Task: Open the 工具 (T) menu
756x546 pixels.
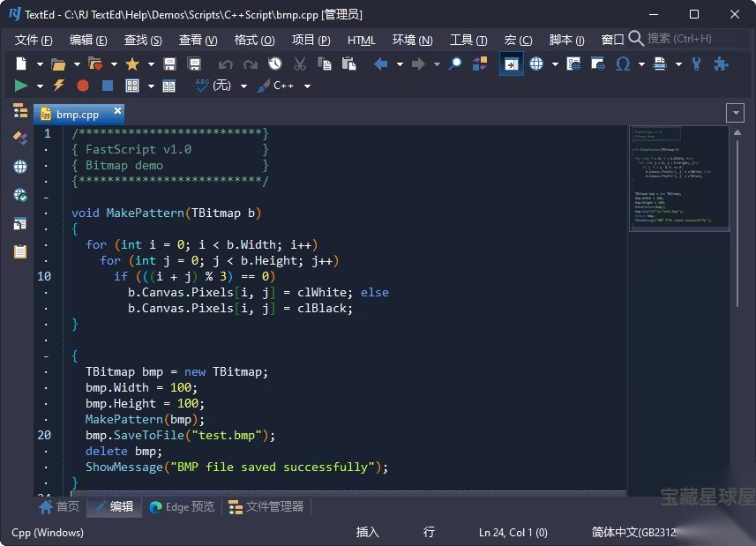Action: click(468, 40)
